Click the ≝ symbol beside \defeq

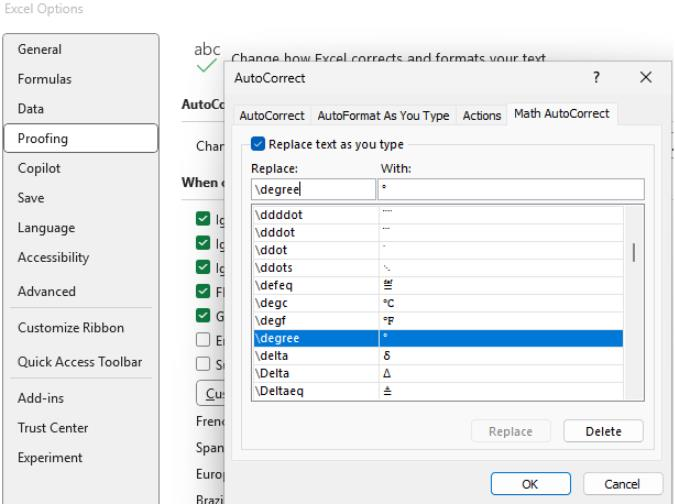point(387,285)
